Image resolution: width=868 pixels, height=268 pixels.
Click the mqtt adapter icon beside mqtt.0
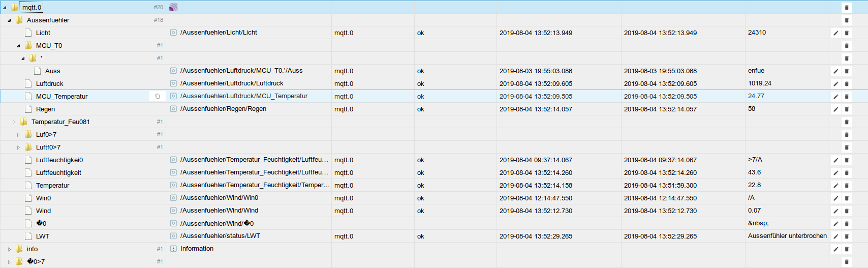(173, 7)
